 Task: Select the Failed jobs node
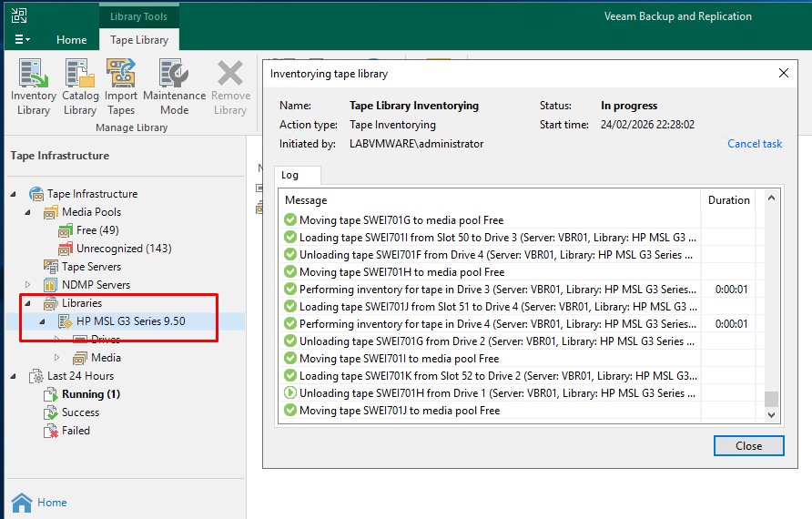76,431
